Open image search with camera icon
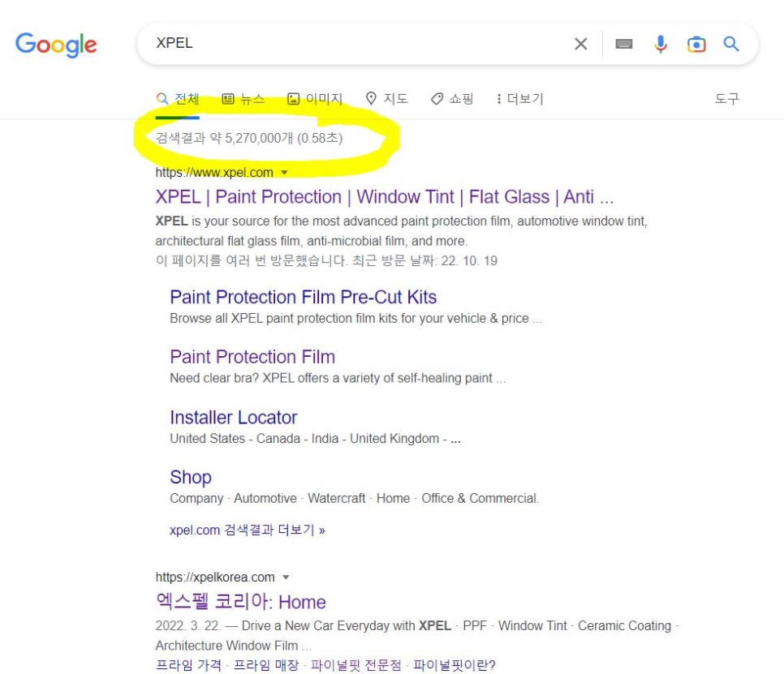Image resolution: width=784 pixels, height=674 pixels. point(696,44)
